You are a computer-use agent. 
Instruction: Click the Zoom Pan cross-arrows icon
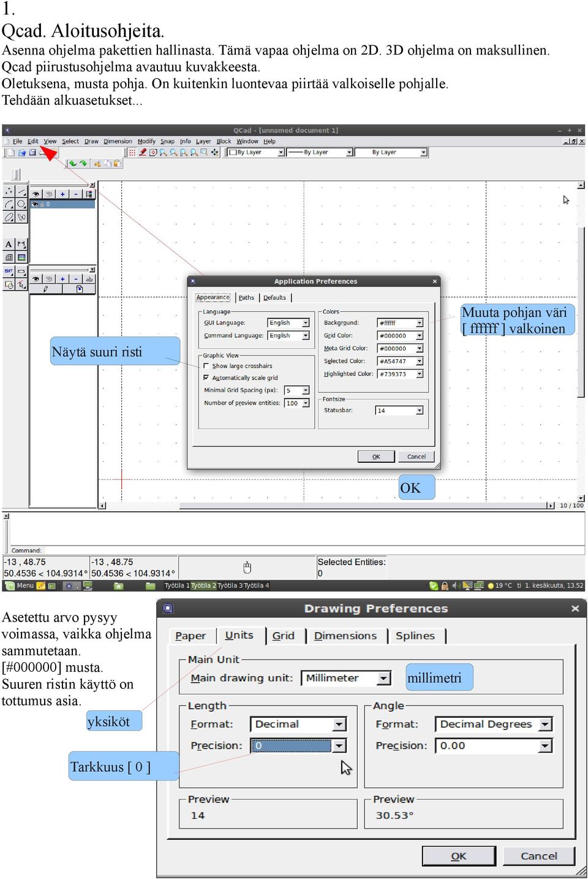(x=215, y=153)
